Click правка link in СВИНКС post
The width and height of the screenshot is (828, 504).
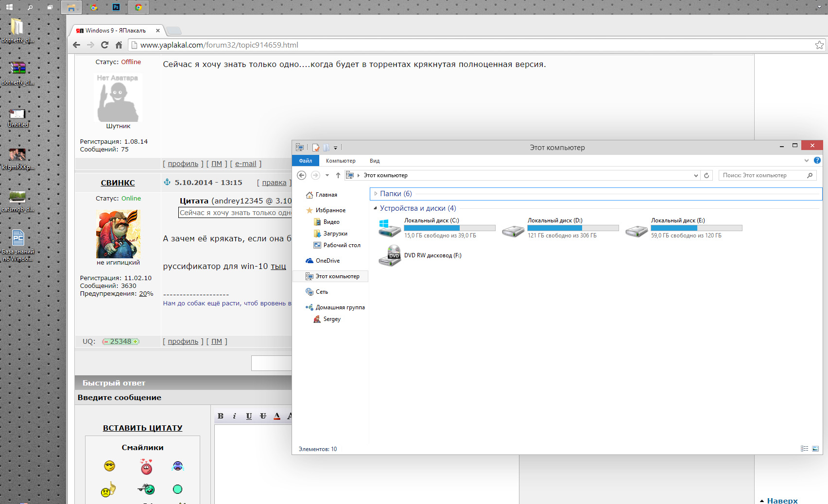pos(274,183)
